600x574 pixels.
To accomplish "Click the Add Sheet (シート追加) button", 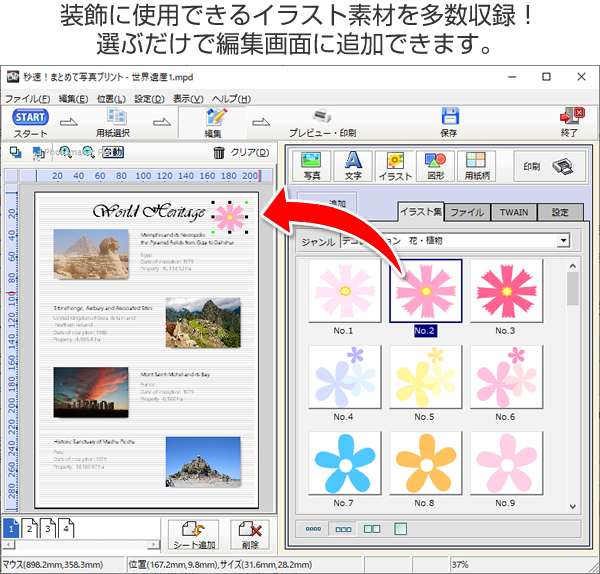I will (x=193, y=536).
